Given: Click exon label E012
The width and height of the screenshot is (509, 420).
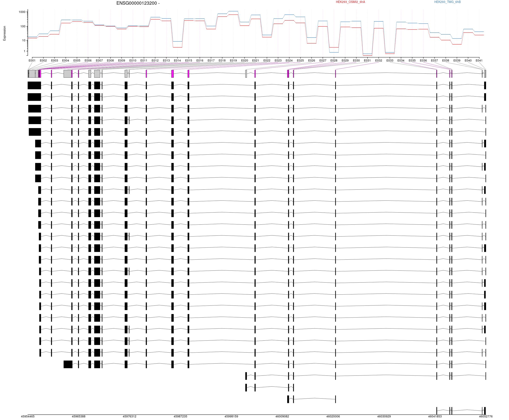Looking at the screenshot, I should pos(155,60).
